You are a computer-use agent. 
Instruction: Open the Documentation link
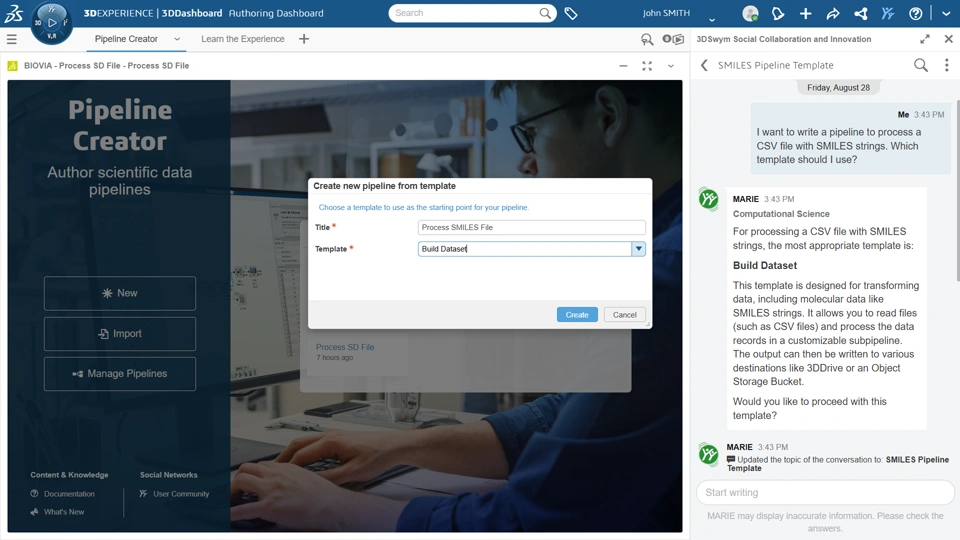69,493
